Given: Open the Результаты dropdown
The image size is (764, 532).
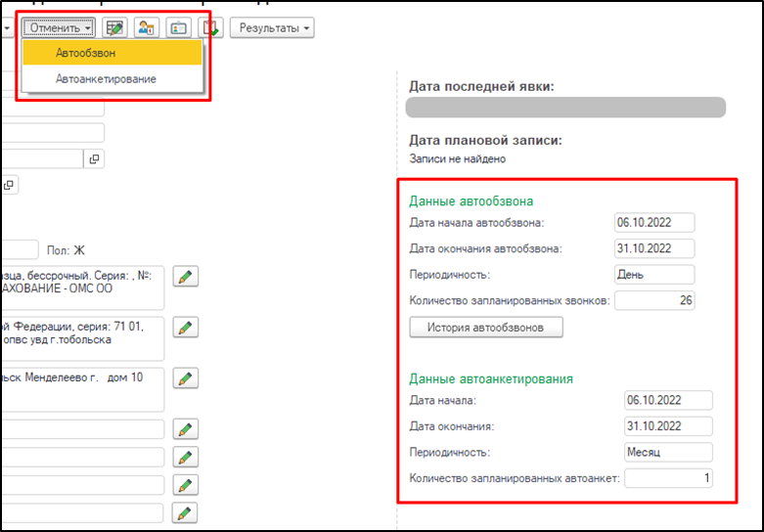Looking at the screenshot, I should [x=272, y=28].
